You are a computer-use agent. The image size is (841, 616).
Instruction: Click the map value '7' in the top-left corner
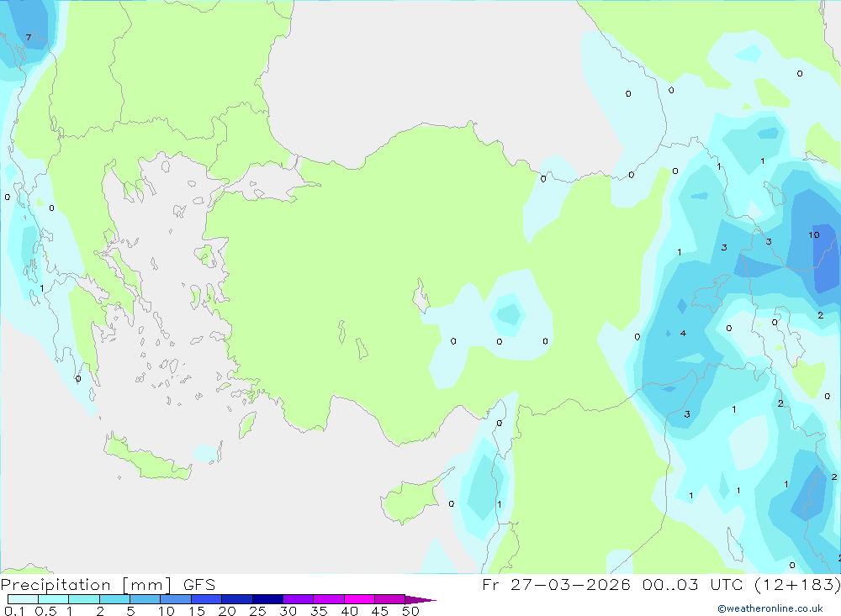29,37
